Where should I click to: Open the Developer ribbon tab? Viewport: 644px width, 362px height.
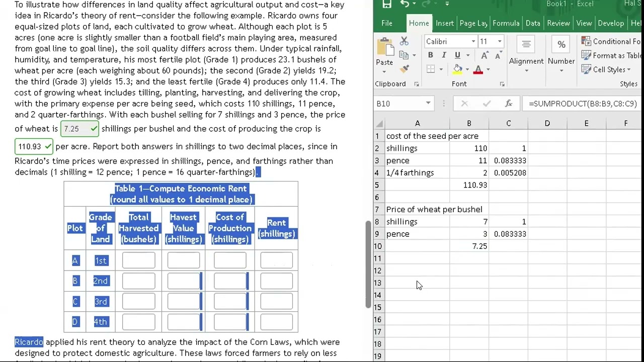pyautogui.click(x=611, y=23)
